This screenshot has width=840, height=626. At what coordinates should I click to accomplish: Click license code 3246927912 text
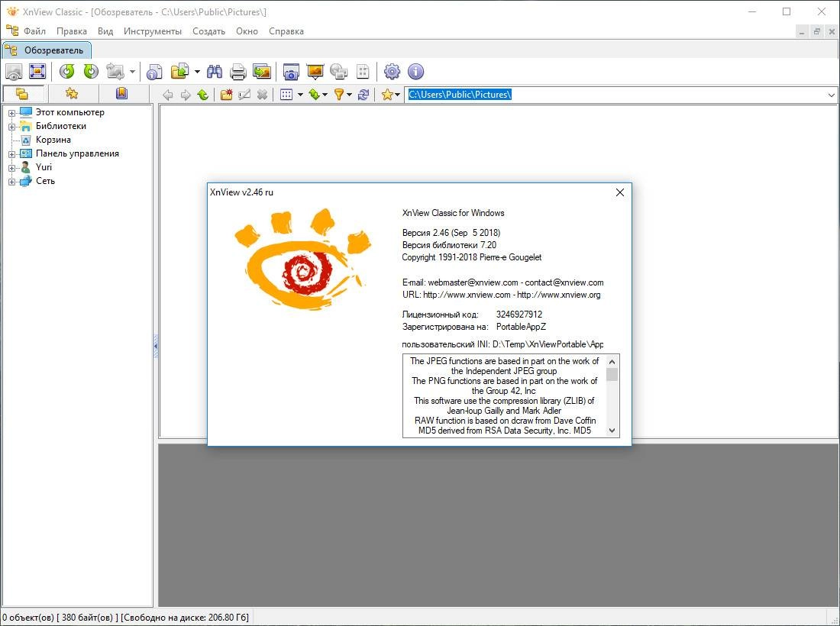(519, 315)
